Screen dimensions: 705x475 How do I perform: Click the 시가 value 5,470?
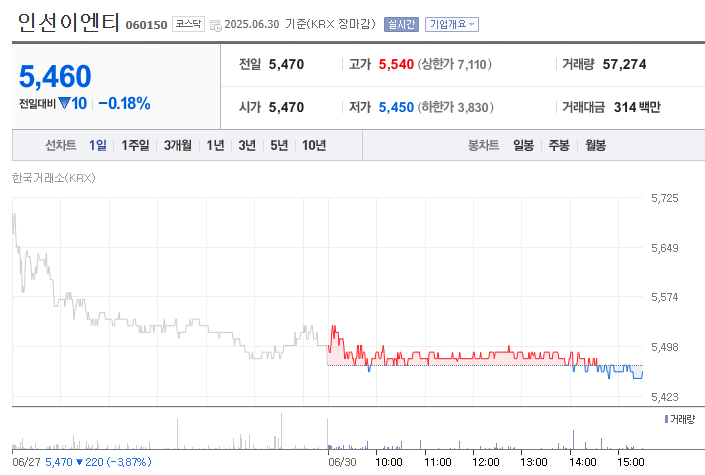286,107
